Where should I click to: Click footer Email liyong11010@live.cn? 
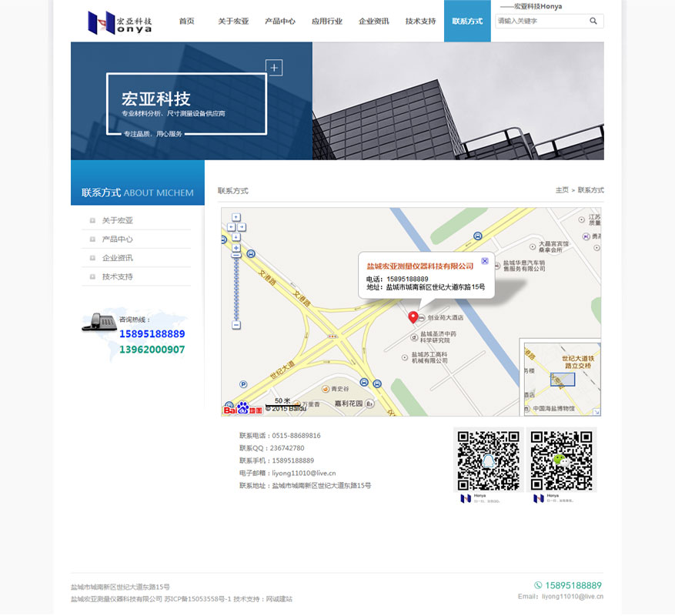click(560, 597)
